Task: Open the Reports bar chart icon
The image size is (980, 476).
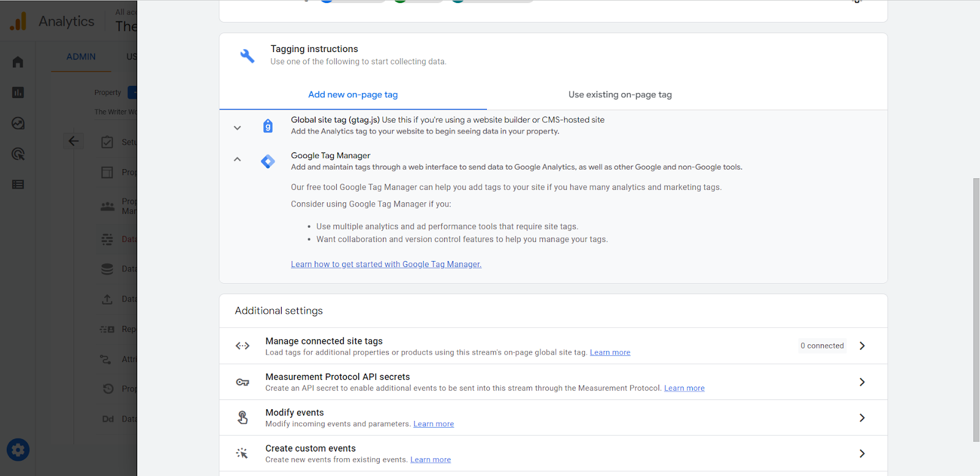Action: [x=18, y=93]
